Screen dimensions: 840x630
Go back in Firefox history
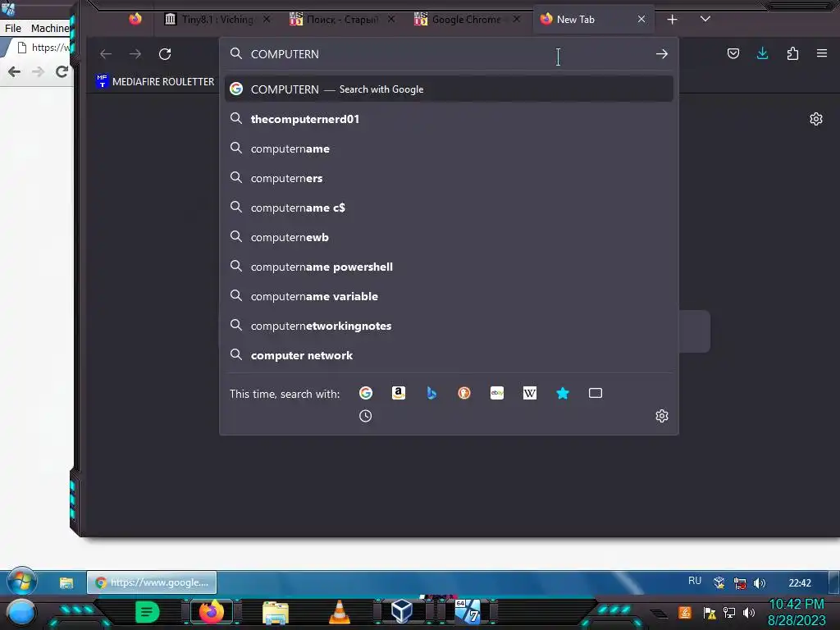pyautogui.click(x=106, y=54)
